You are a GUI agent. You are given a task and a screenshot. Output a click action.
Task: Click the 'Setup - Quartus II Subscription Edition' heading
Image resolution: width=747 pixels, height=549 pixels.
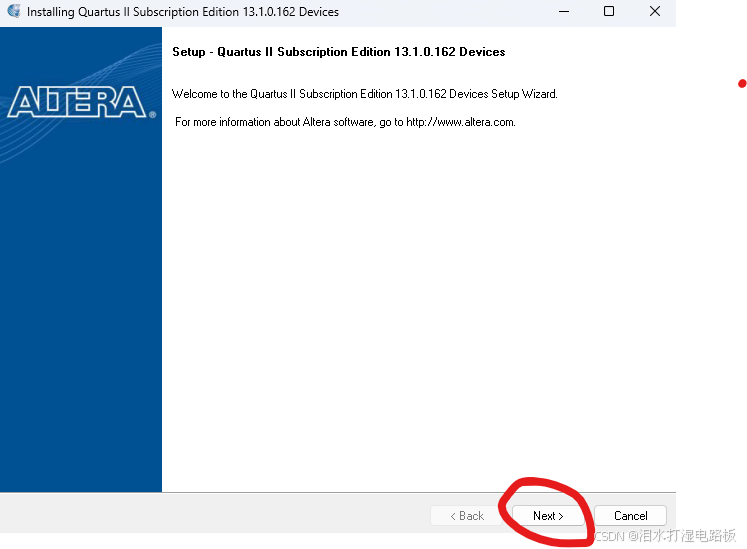click(339, 52)
